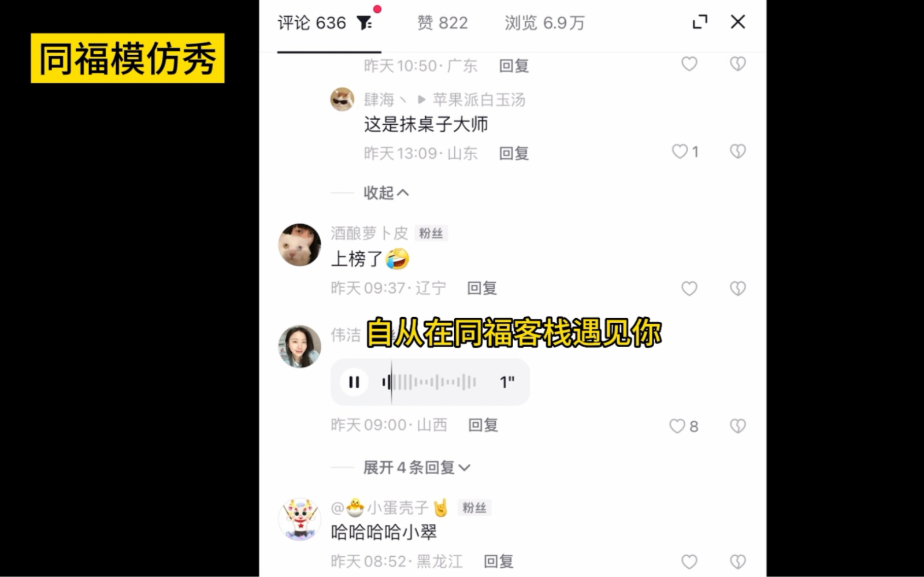Dislike the voice comment from 山西
Viewport: 924px width, 577px height.
point(738,426)
